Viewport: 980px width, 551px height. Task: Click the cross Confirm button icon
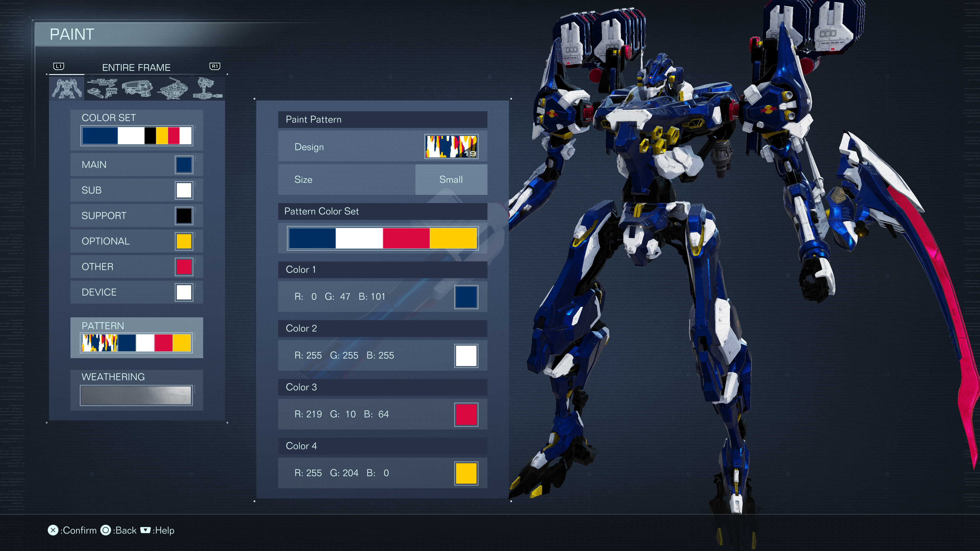coord(53,530)
